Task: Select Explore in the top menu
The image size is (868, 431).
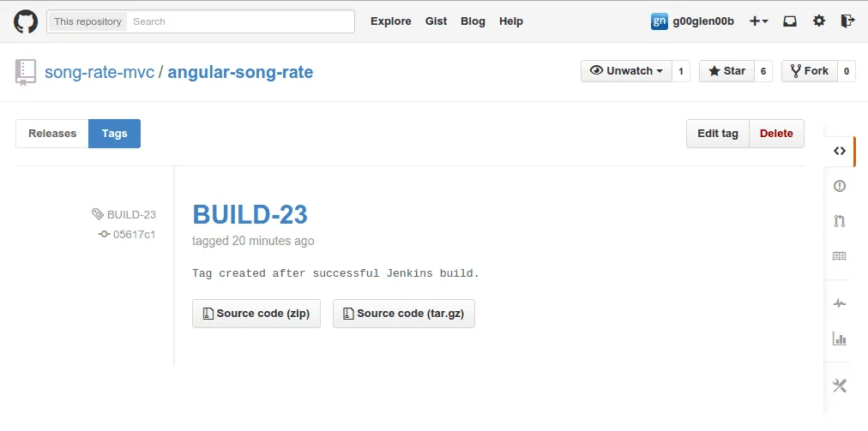Action: [390, 21]
